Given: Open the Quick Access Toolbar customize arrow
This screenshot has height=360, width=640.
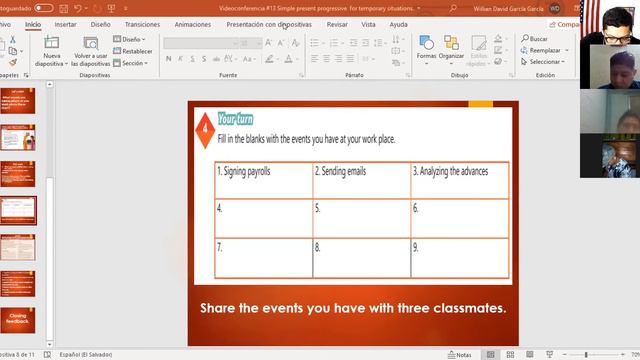Looking at the screenshot, I should click(x=126, y=8).
